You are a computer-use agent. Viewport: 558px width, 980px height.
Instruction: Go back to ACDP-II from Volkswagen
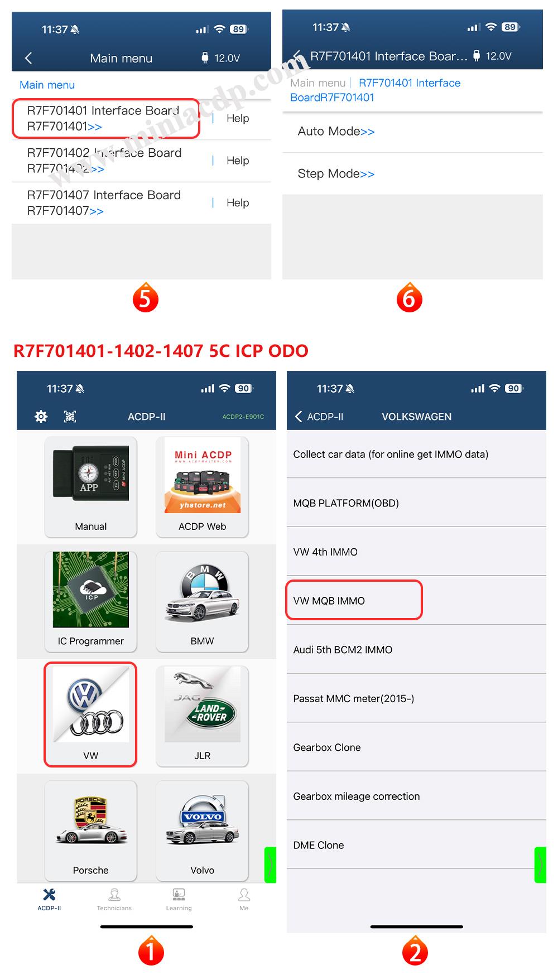(319, 417)
